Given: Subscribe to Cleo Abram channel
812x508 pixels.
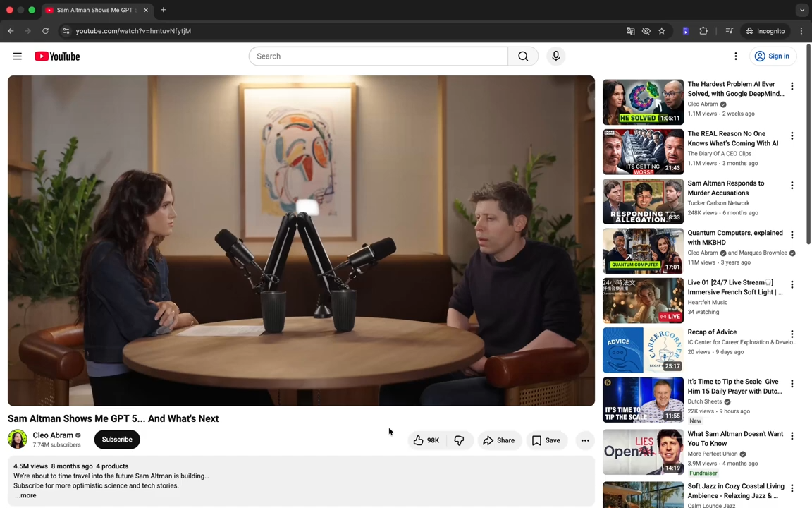Looking at the screenshot, I should coord(117,439).
